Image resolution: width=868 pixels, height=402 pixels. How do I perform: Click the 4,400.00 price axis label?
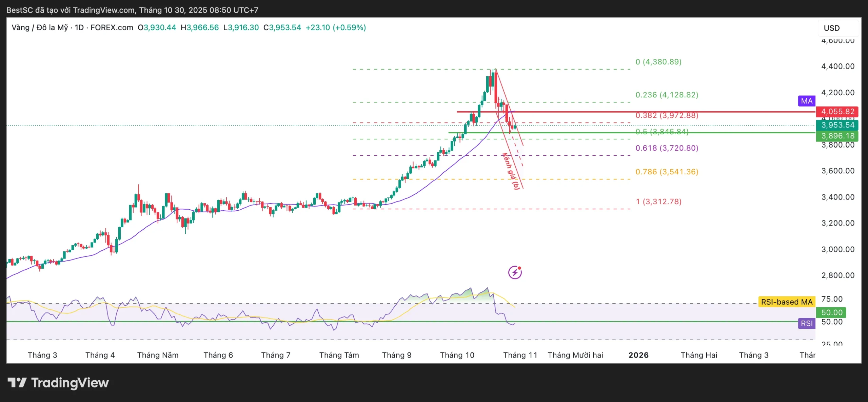coord(837,66)
